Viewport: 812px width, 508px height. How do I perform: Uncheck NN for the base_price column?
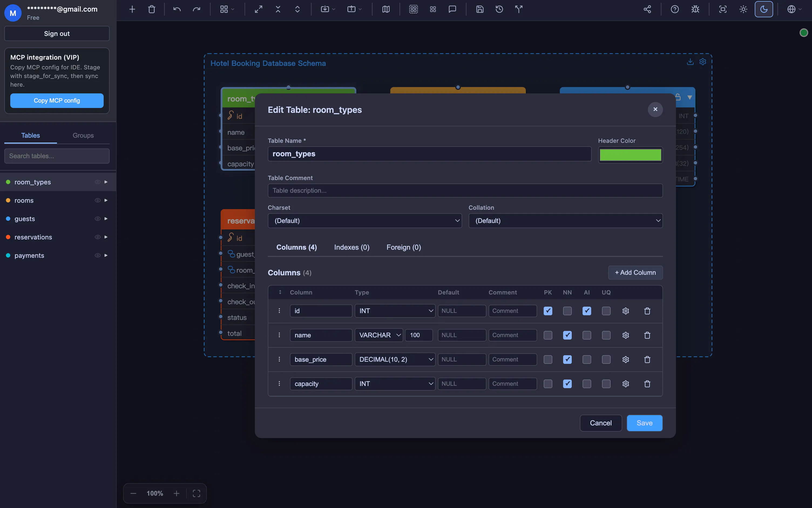point(567,360)
